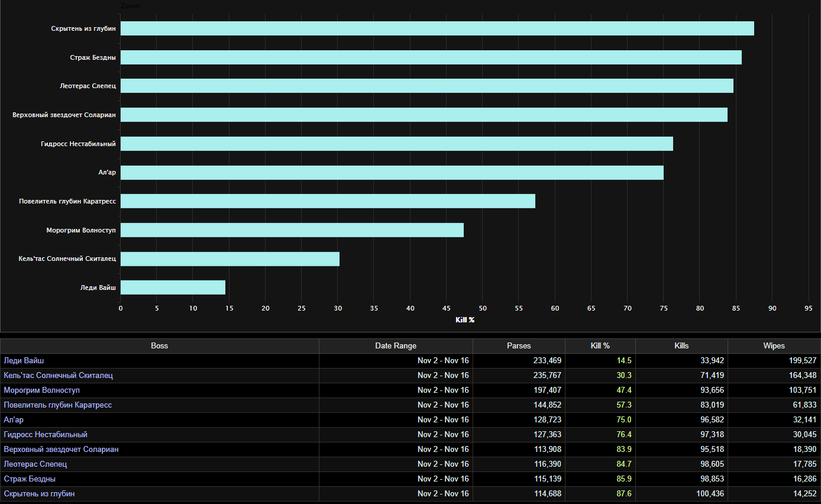
Task: Click the 30.3 kill percent cell
Action: [x=600, y=375]
